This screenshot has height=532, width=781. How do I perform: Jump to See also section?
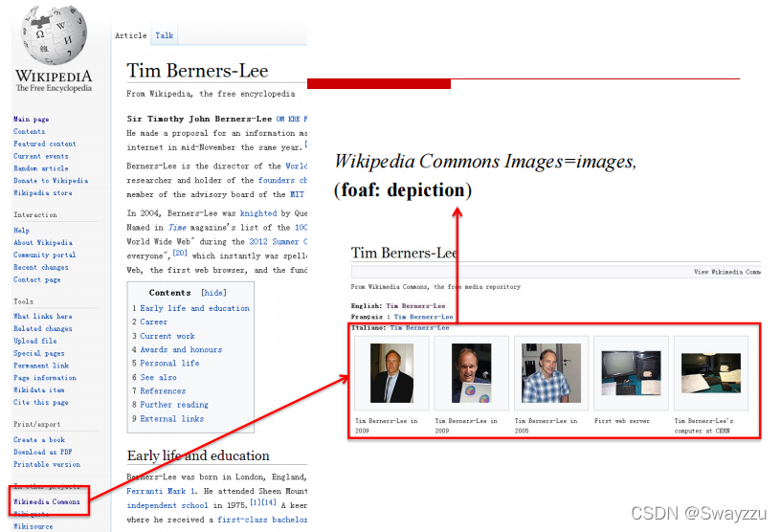tap(158, 377)
